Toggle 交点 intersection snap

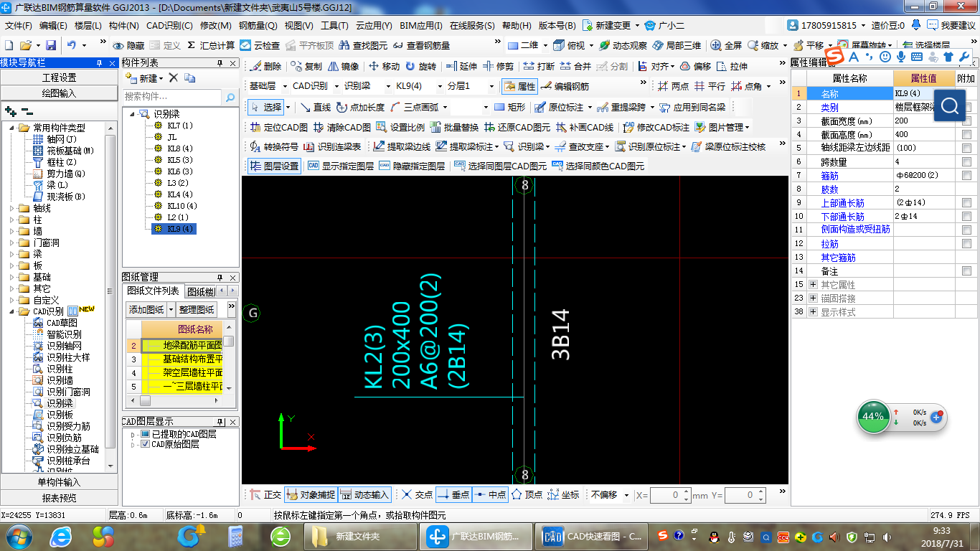[x=417, y=495]
